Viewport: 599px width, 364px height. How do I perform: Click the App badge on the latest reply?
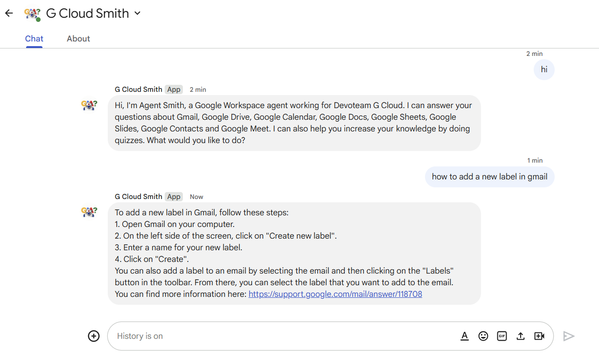[x=174, y=197]
